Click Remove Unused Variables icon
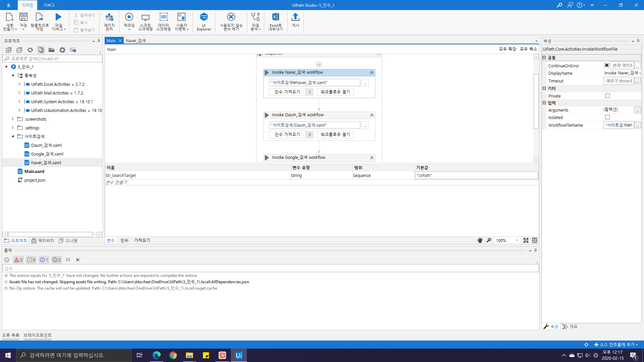Screen dimensions: 644x362 (x=231, y=21)
